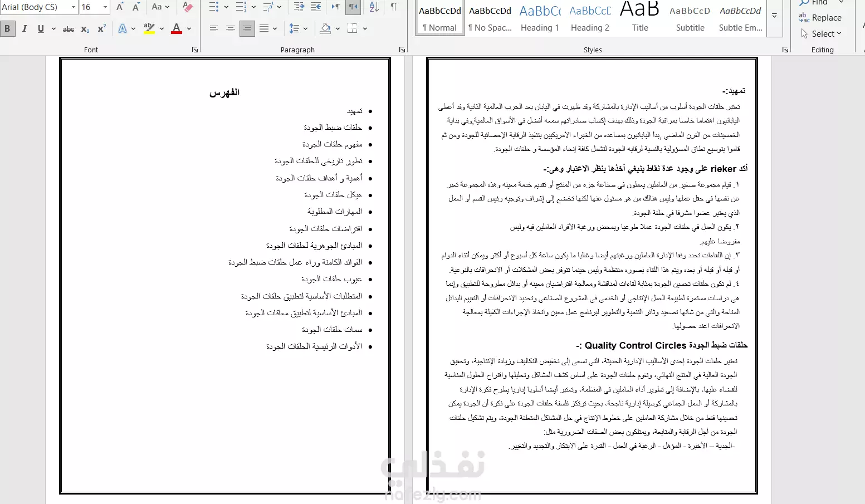Viewport: 865px width, 504px height.
Task: Toggle Subscript formatting
Action: 85,28
